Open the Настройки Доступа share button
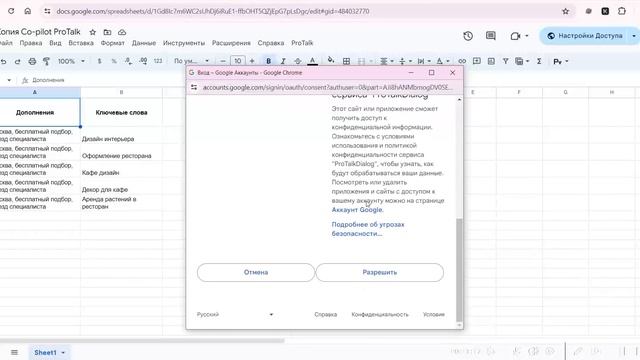Screen dimensions: 640x360 (x=585, y=36)
